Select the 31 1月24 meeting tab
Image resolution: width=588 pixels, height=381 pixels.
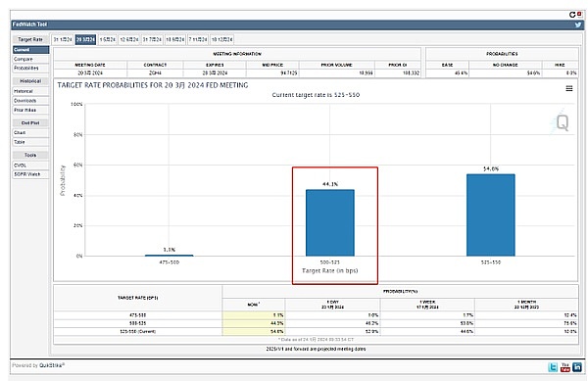pyautogui.click(x=63, y=39)
